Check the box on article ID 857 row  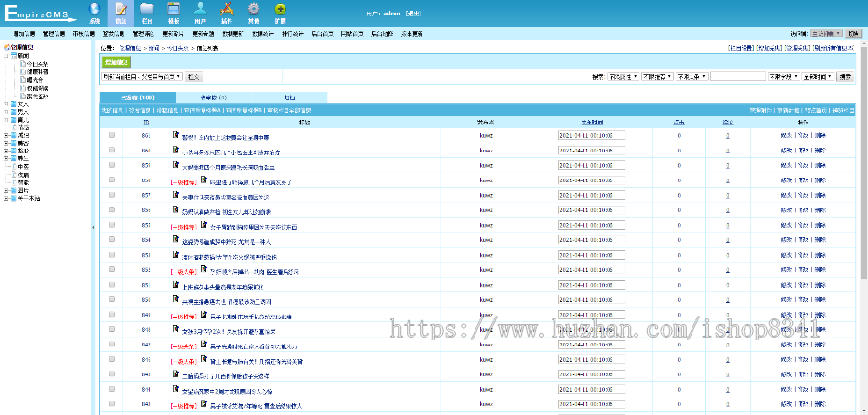pos(112,195)
